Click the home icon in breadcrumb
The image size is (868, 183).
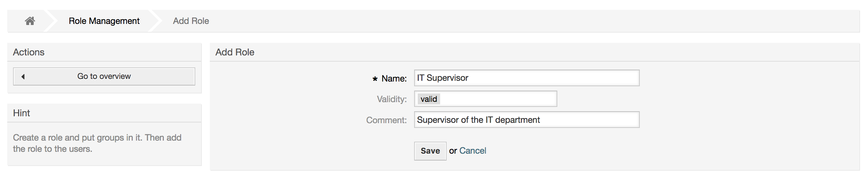30,21
